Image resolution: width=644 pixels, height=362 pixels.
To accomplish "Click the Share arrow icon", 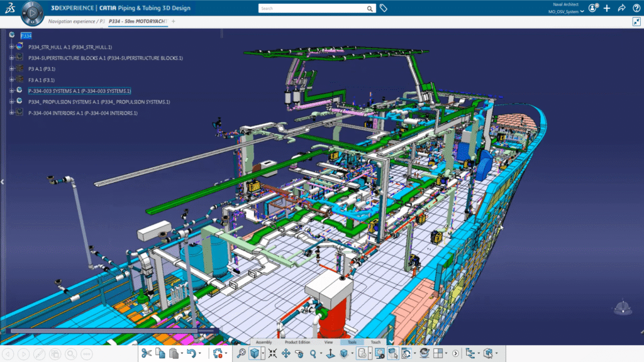I will pyautogui.click(x=621, y=9).
